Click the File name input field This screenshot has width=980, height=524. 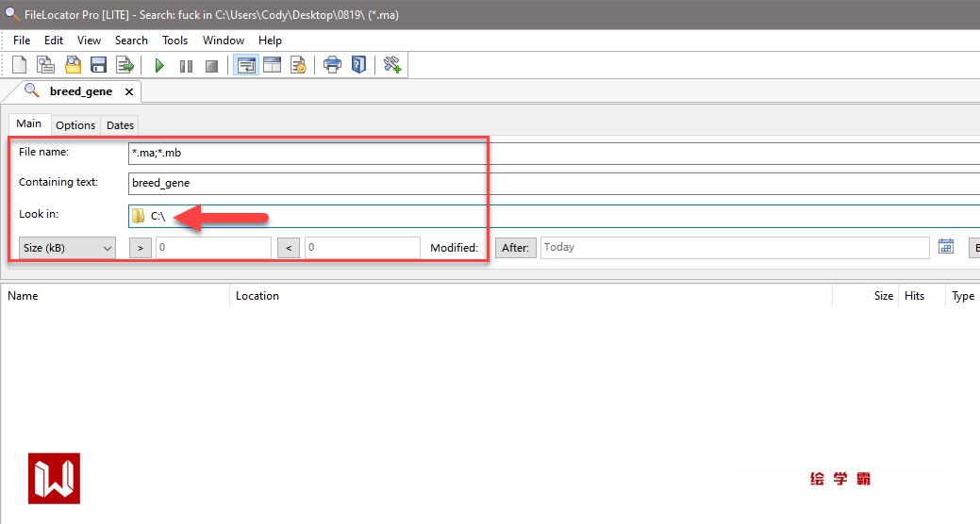pos(554,153)
